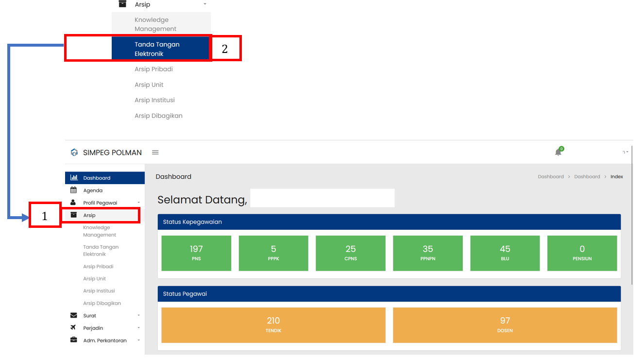Click the Dashboard bar chart icon in sidebar
Screen dimensions: 644x360
(74, 178)
